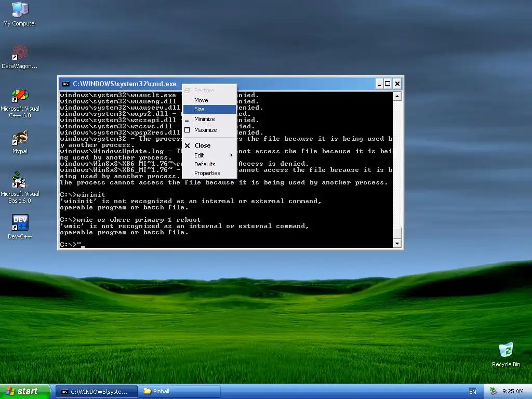Click the tray Safely Remove Hardware icon

click(494, 391)
